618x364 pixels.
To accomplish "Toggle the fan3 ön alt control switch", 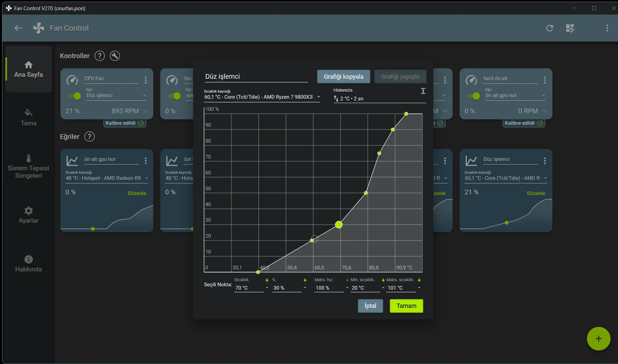I will (x=474, y=96).
